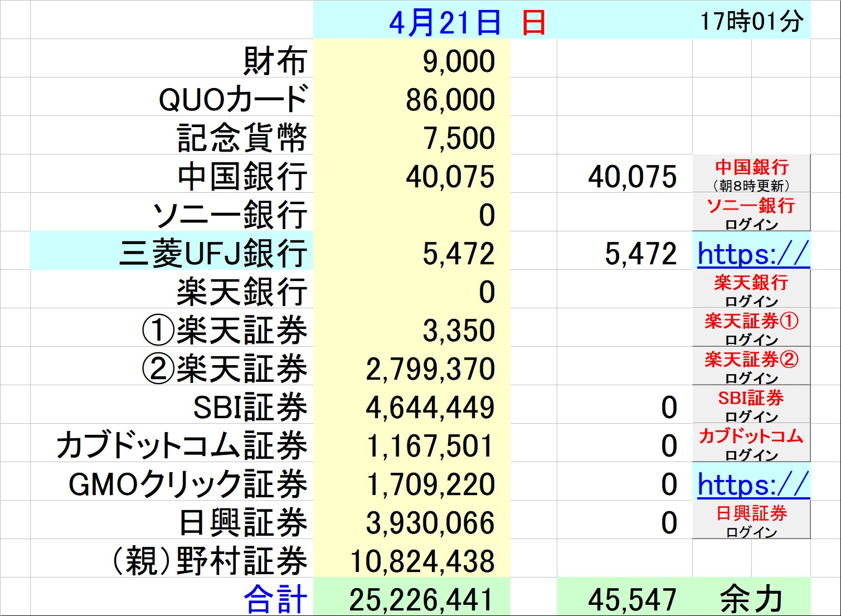
Task: Select the 10,824,438 value cell
Action: pos(412,558)
